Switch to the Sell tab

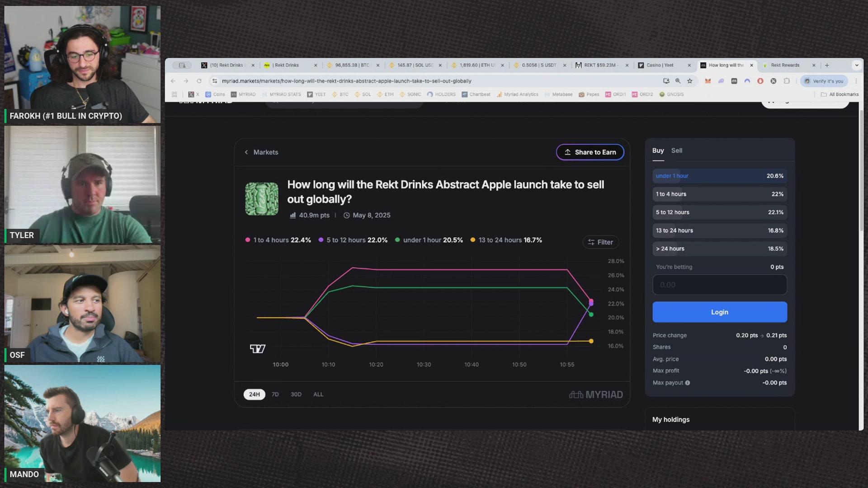pyautogui.click(x=676, y=150)
